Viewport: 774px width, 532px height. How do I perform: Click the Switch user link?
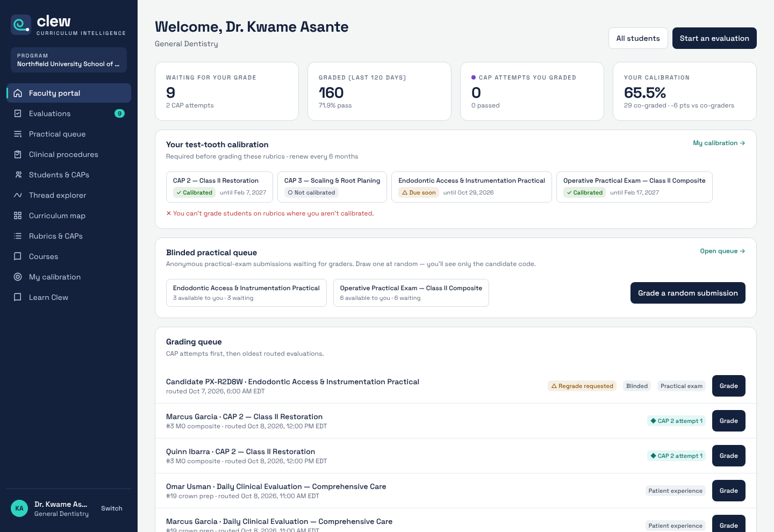112,508
